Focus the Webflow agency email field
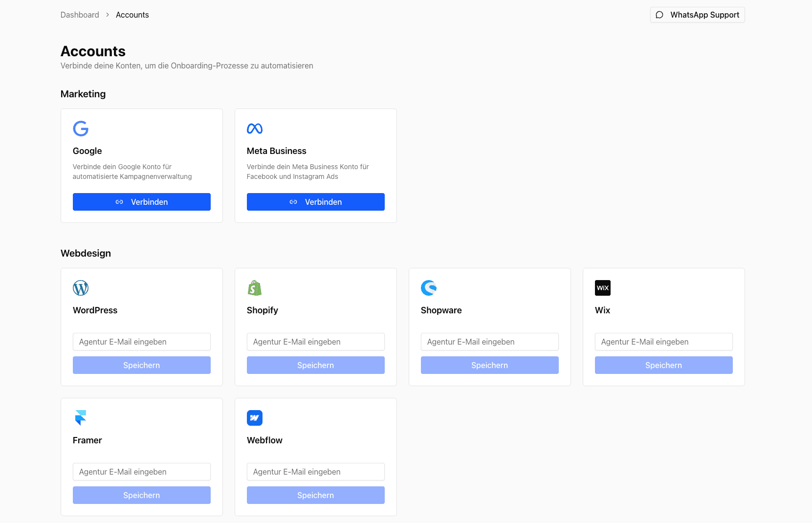Screen dimensions: 812x523 316,472
